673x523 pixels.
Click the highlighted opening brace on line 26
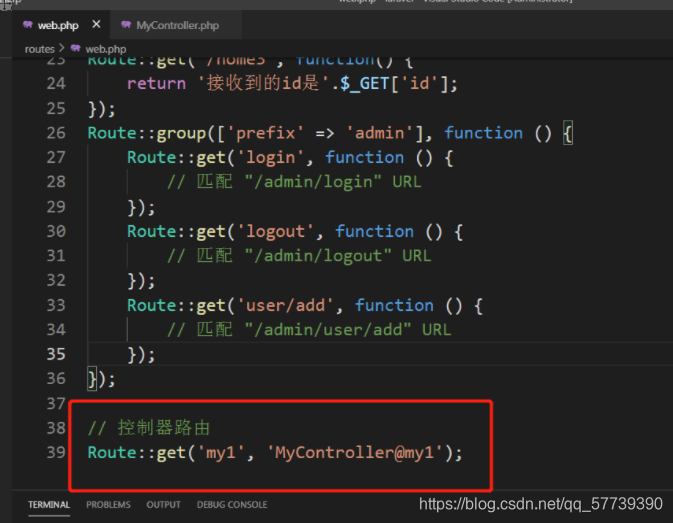click(x=568, y=133)
